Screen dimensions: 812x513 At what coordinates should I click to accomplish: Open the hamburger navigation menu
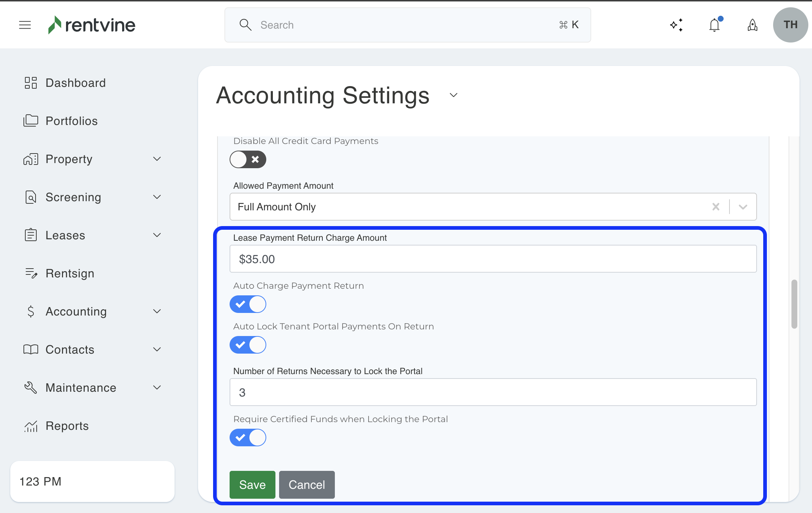coord(25,25)
